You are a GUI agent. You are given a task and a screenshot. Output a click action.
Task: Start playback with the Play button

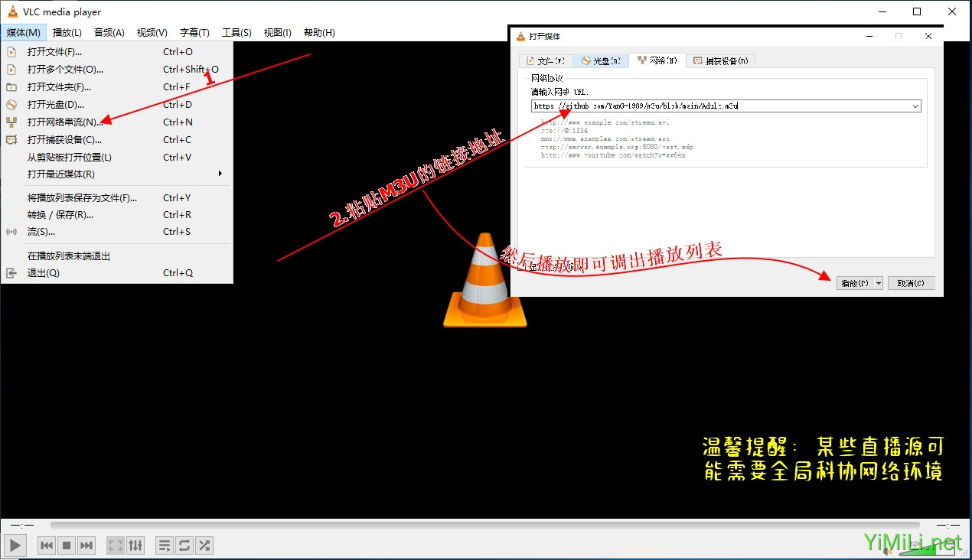pyautogui.click(x=15, y=545)
